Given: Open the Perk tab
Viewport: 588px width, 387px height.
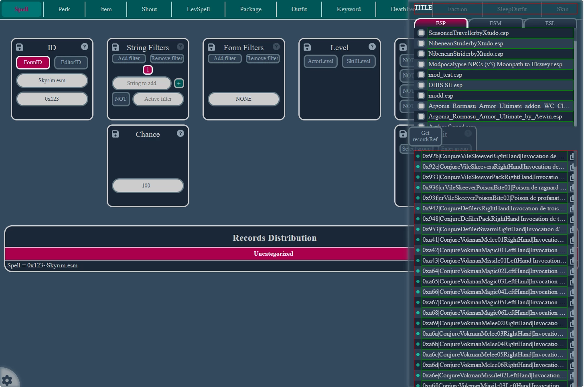Looking at the screenshot, I should point(64,9).
